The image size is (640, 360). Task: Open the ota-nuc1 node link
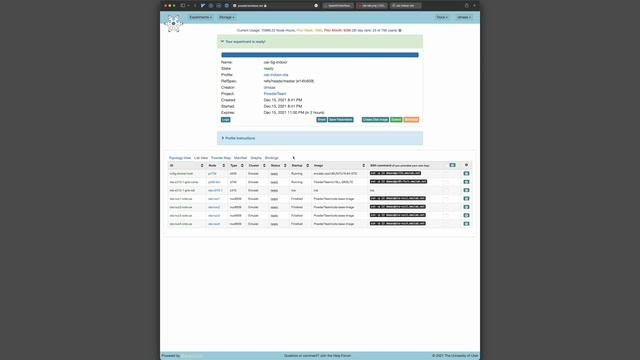coord(214,199)
